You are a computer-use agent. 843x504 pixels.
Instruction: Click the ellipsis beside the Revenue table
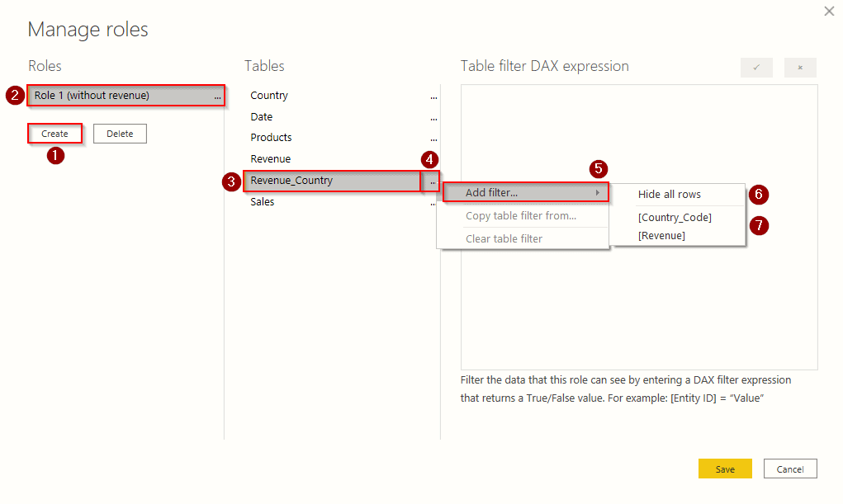[x=433, y=158]
